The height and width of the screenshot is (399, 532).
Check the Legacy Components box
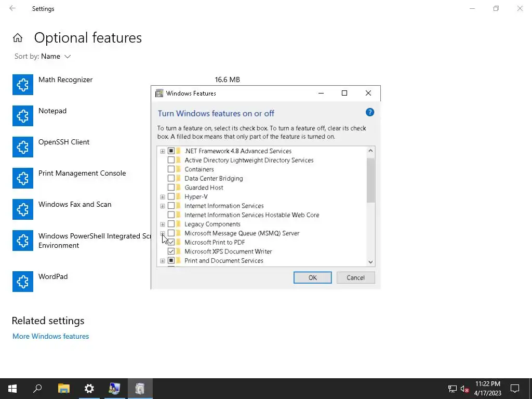point(171,224)
